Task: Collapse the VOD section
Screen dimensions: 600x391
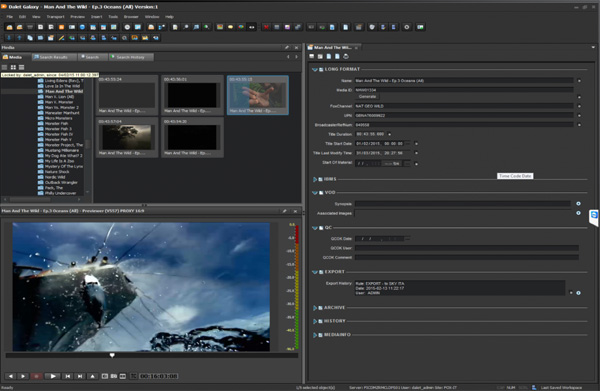Action: [315, 193]
